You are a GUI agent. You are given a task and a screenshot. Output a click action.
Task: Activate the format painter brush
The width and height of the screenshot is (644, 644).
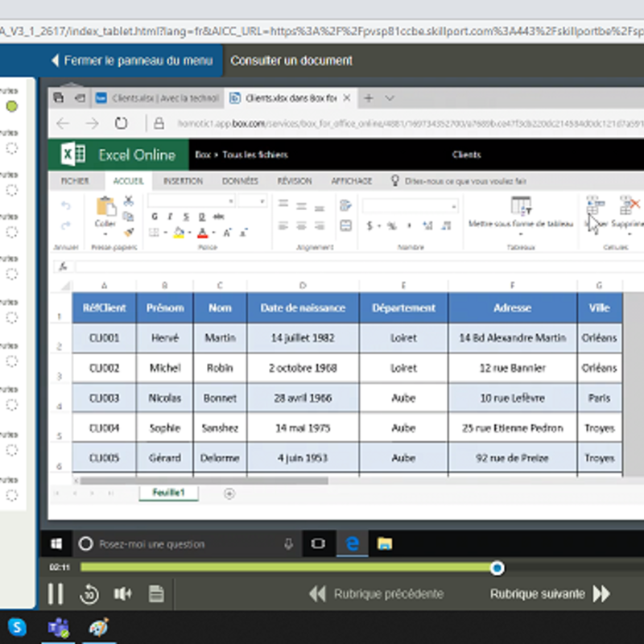(x=129, y=233)
